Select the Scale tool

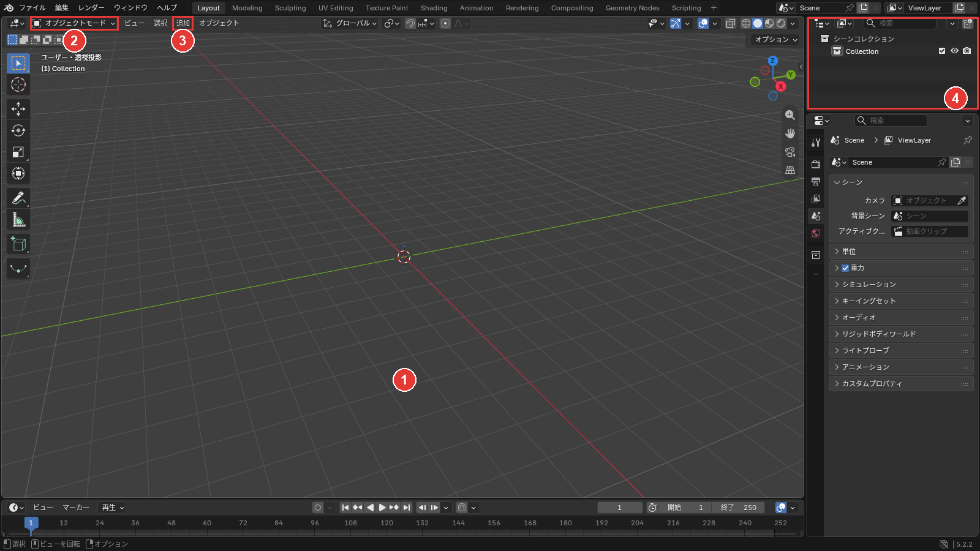[x=18, y=152]
